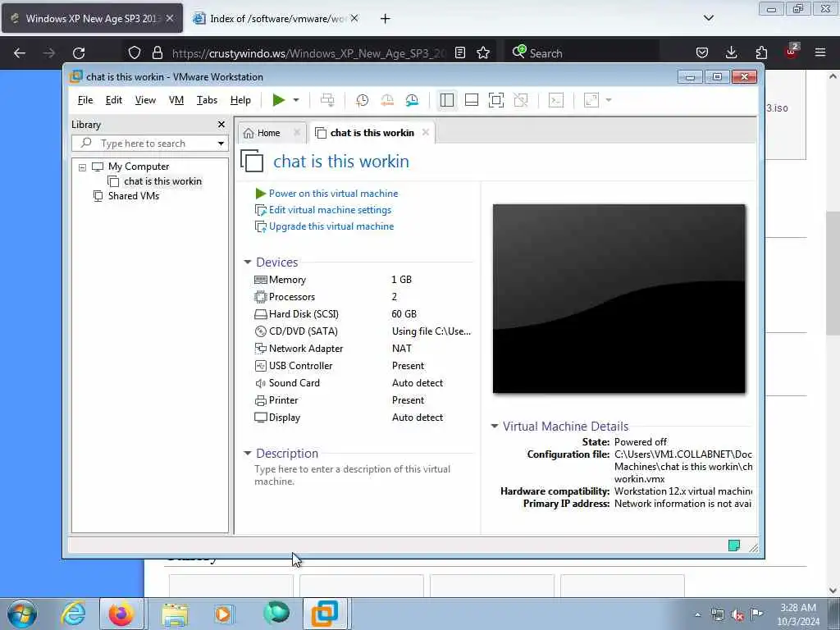Screen dimensions: 840x630
Task: Open the File menu
Action: (x=85, y=100)
